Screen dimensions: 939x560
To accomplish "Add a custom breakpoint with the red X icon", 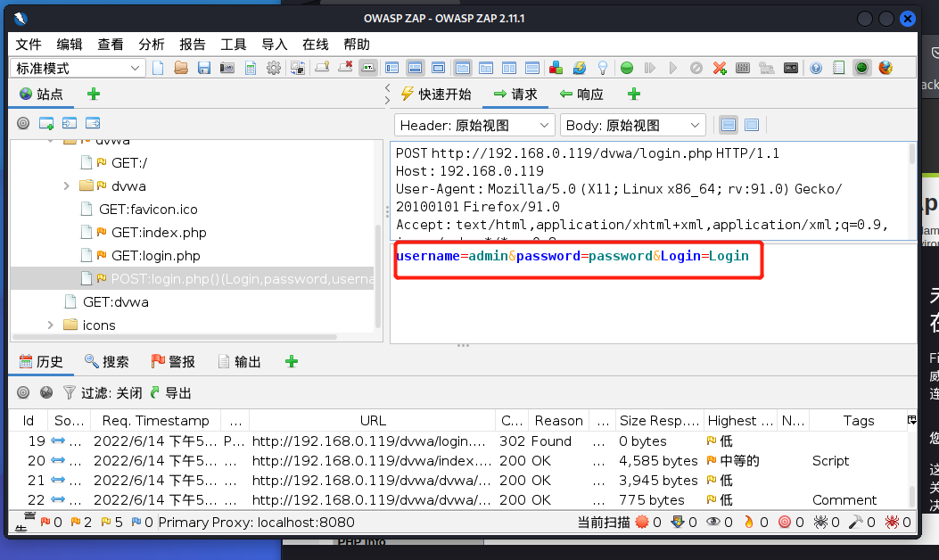I will pos(720,69).
